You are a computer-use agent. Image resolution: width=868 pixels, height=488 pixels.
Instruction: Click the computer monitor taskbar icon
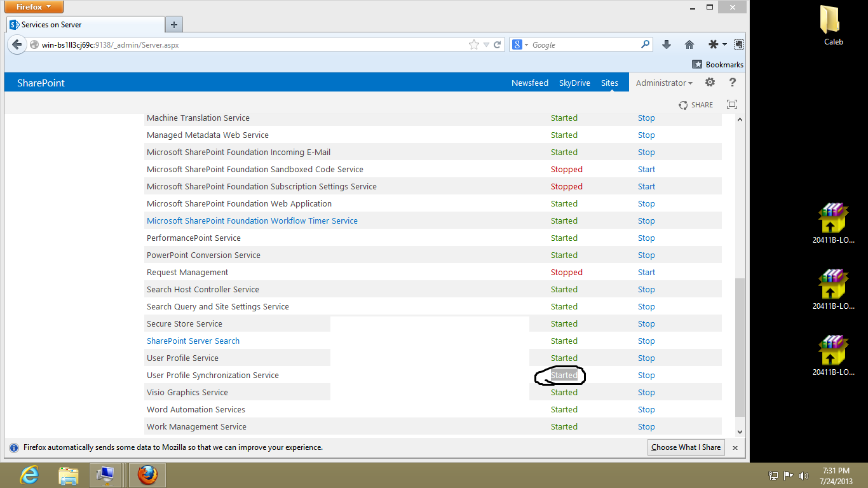tap(105, 475)
